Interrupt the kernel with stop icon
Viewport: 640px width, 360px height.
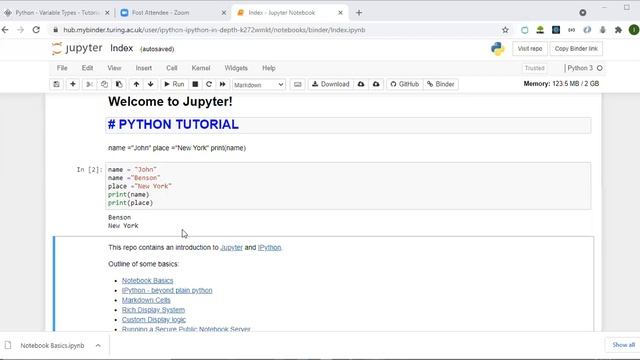pos(195,84)
